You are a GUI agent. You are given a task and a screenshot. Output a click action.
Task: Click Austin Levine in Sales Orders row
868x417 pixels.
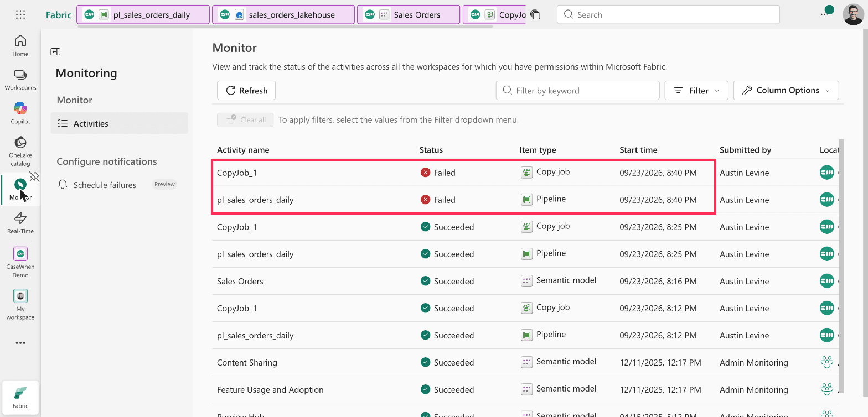744,281
